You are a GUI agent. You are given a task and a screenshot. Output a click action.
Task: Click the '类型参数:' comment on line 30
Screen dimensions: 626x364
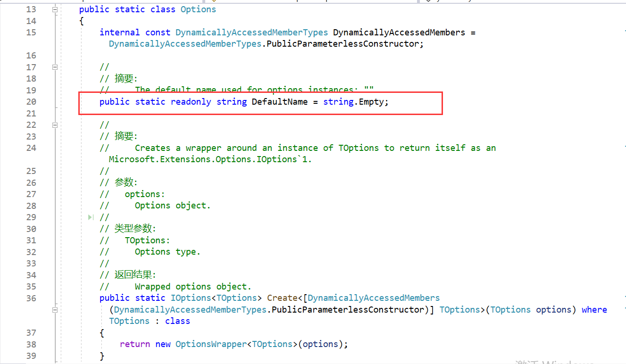pos(135,229)
